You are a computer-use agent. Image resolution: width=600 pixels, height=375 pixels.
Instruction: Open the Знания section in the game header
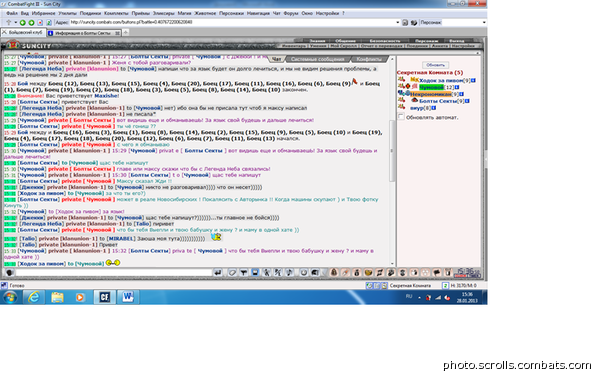tap(317, 41)
